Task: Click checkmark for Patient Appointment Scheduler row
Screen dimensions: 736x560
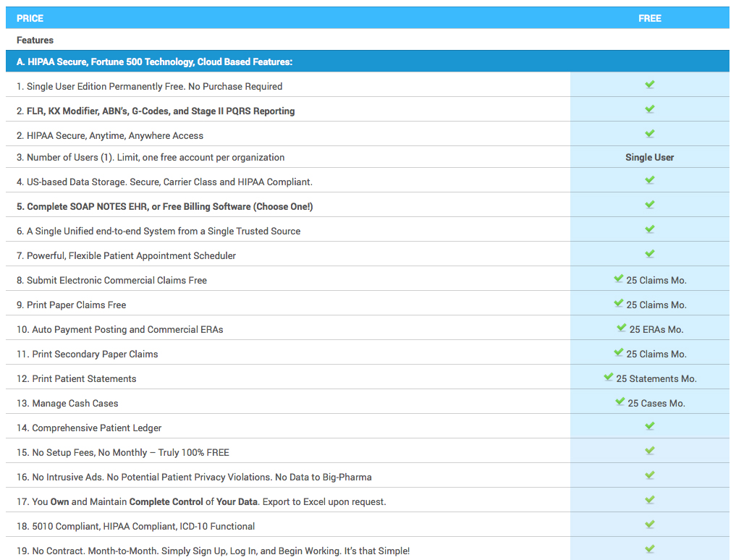Action: pos(650,253)
